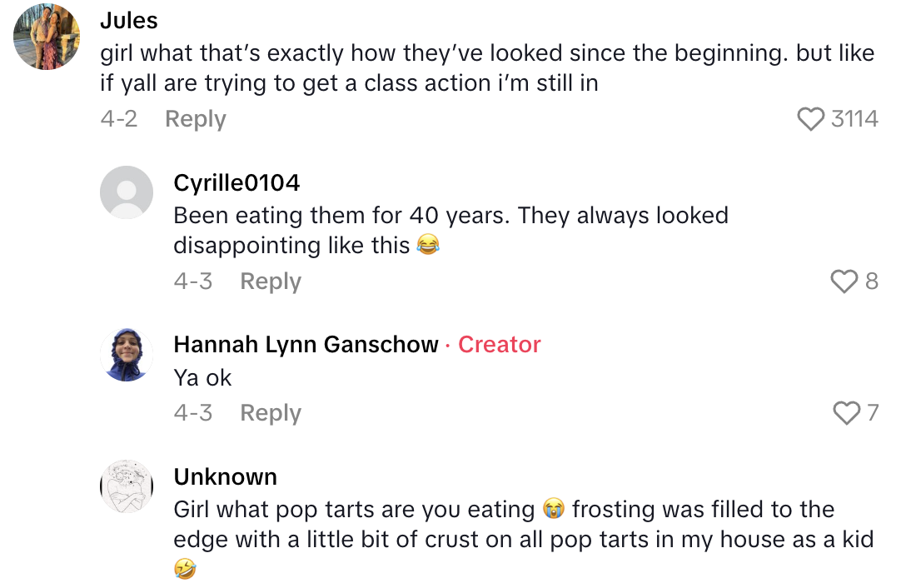The image size is (906, 588).
Task: Reply to Jules's class action comment
Action: pos(196,119)
